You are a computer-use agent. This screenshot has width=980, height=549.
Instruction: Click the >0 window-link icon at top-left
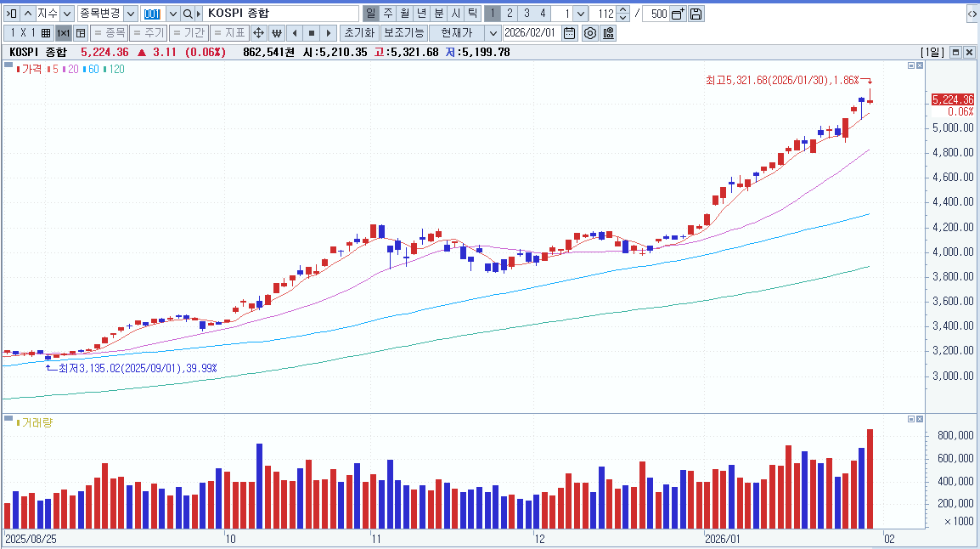coord(12,13)
